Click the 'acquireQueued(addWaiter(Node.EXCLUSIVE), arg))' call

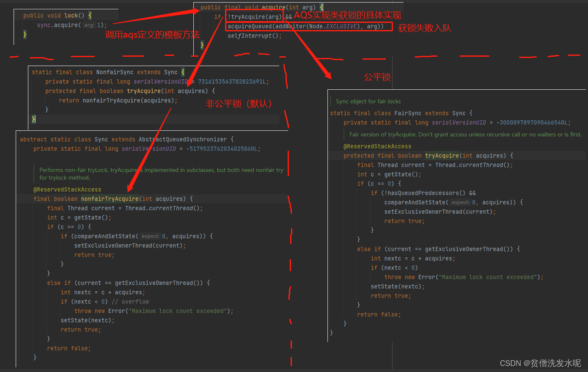[x=305, y=26]
